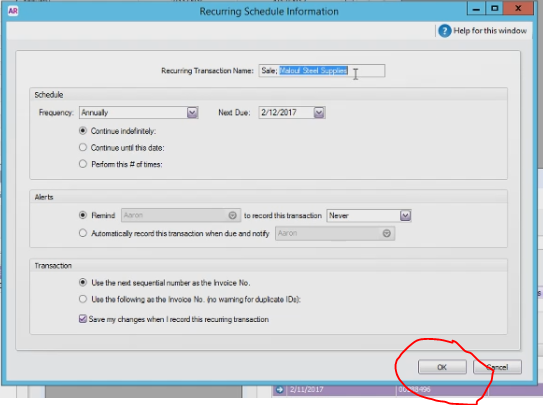Expand the Never reminder timing dropdown
The height and width of the screenshot is (405, 543).
click(405, 216)
